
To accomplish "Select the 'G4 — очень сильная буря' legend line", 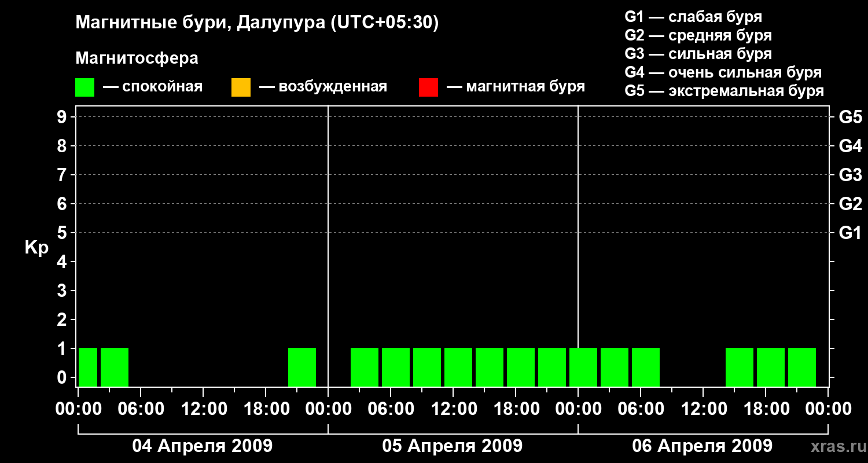I will pos(723,72).
